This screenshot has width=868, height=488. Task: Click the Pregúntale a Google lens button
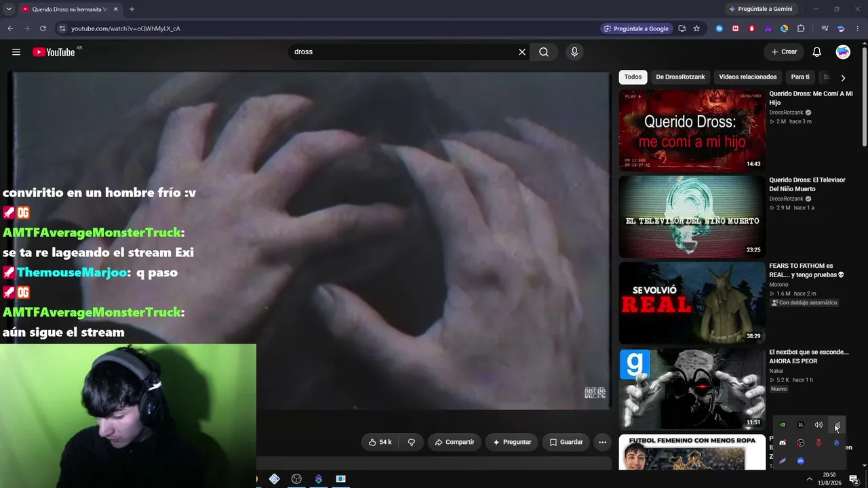point(636,28)
